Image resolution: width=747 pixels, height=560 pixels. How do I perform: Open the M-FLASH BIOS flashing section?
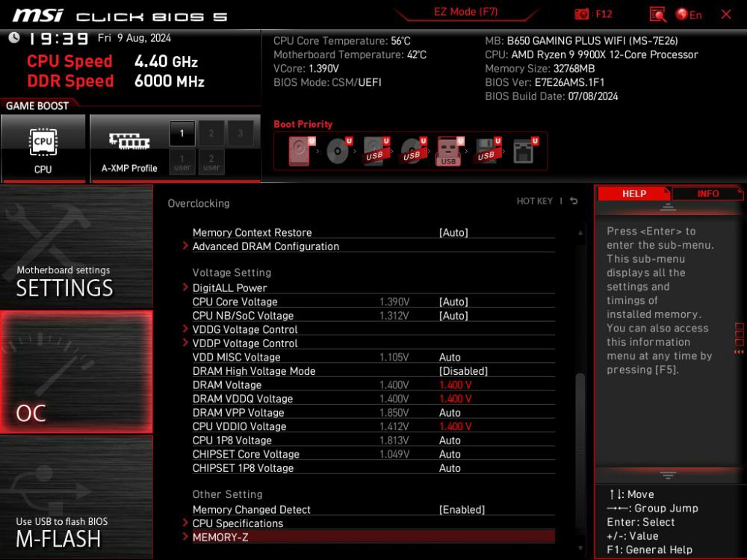(76, 497)
